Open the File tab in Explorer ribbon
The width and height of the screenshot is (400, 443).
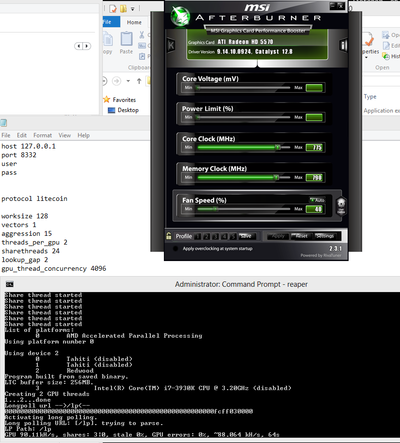pos(111,22)
